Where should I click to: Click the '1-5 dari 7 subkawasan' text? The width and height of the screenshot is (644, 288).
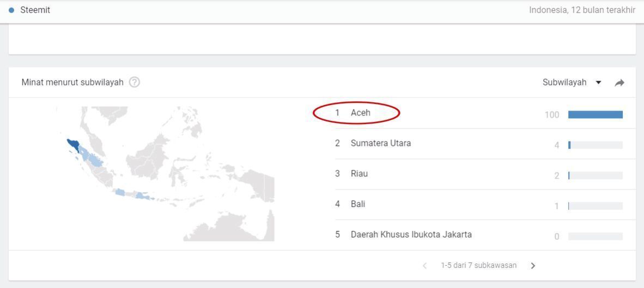(x=478, y=266)
